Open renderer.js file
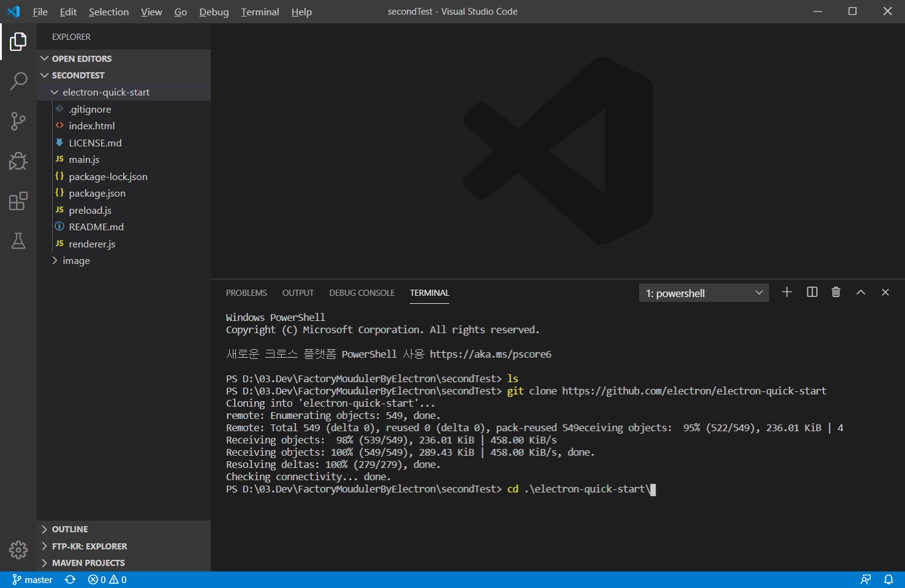The height and width of the screenshot is (588, 905). (124, 244)
